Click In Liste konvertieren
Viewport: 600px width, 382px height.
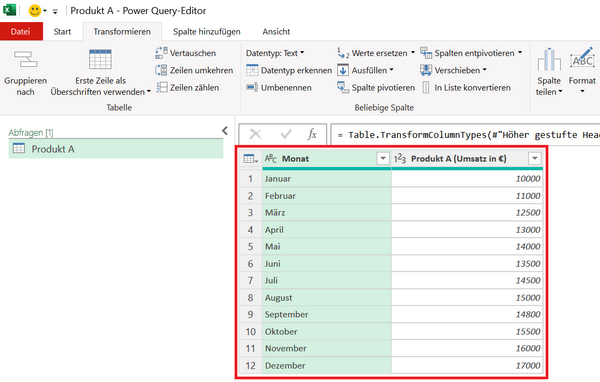click(x=466, y=88)
